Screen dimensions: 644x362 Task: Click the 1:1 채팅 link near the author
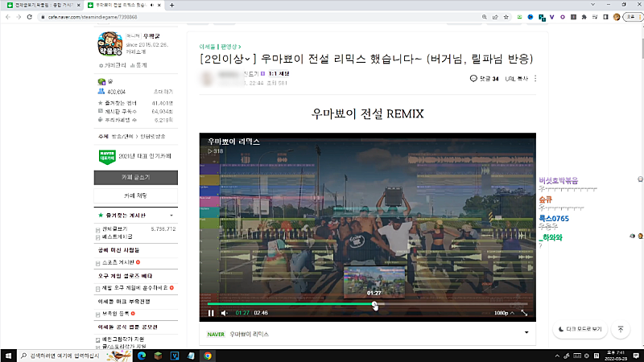click(279, 74)
